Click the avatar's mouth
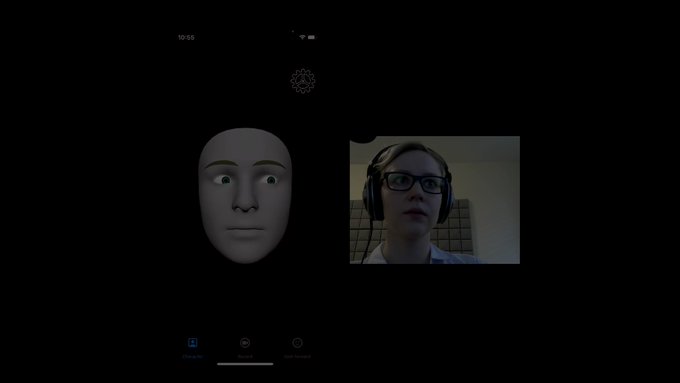This screenshot has height=383, width=680. pos(245,229)
